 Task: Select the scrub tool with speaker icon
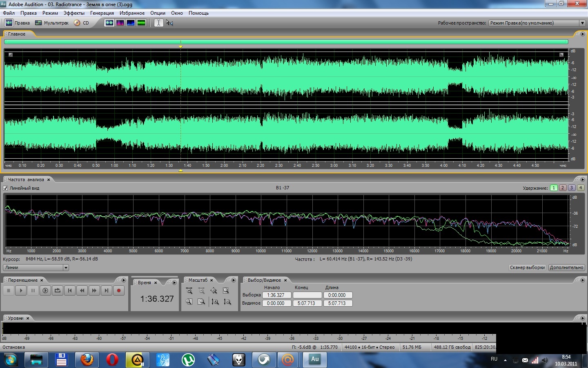(x=169, y=23)
